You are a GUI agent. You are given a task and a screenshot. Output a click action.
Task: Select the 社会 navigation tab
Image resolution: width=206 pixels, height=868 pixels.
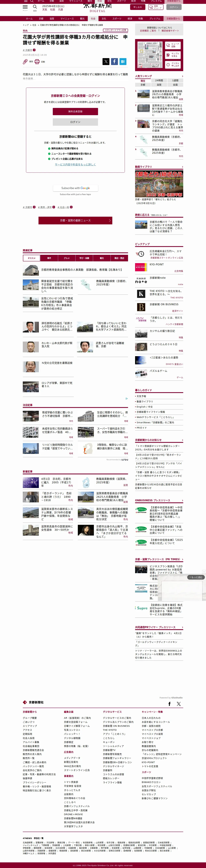[93, 19]
